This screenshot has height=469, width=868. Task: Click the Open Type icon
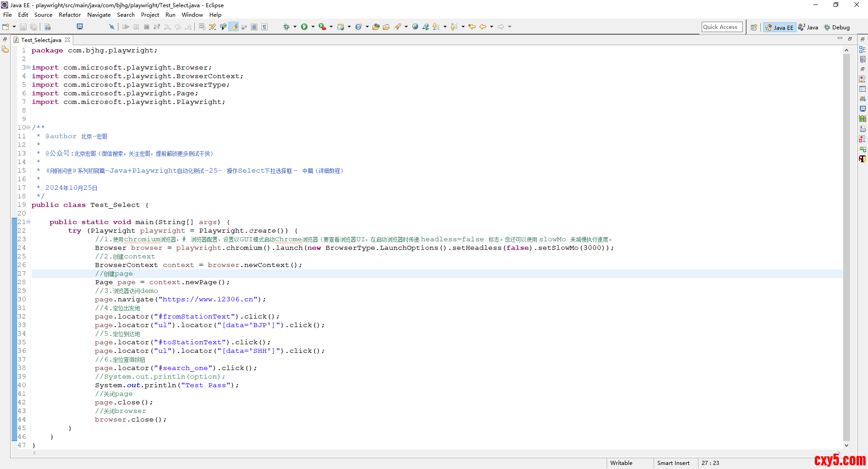pos(376,27)
